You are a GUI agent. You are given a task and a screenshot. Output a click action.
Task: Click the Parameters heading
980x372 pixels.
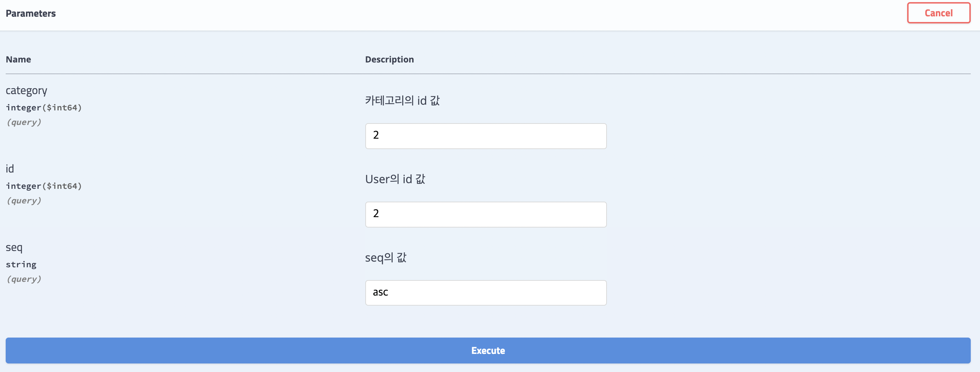pos(31,14)
